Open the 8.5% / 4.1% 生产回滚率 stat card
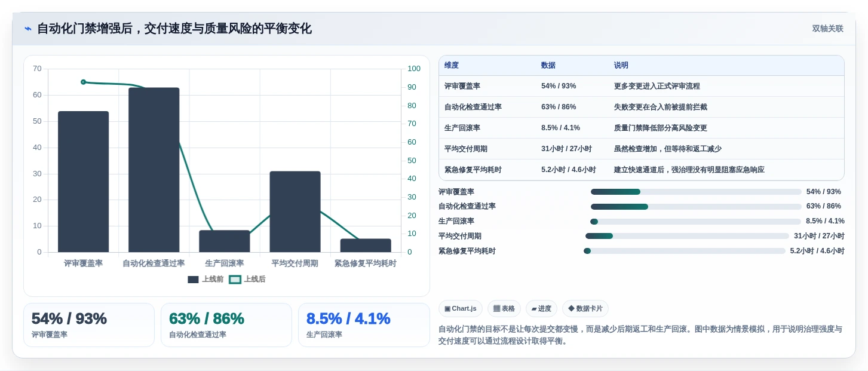This screenshot has height=371, width=868. coord(364,325)
